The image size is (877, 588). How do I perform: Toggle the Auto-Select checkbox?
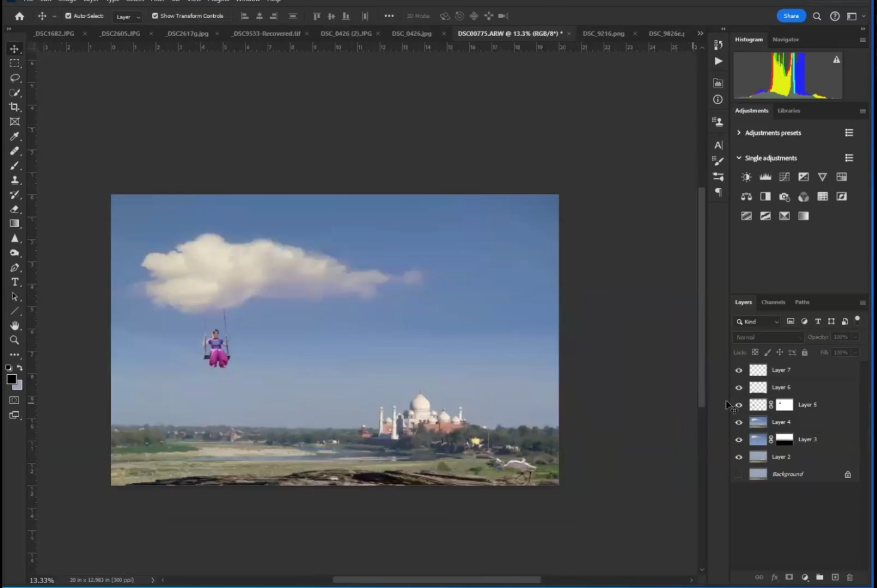[x=68, y=16]
